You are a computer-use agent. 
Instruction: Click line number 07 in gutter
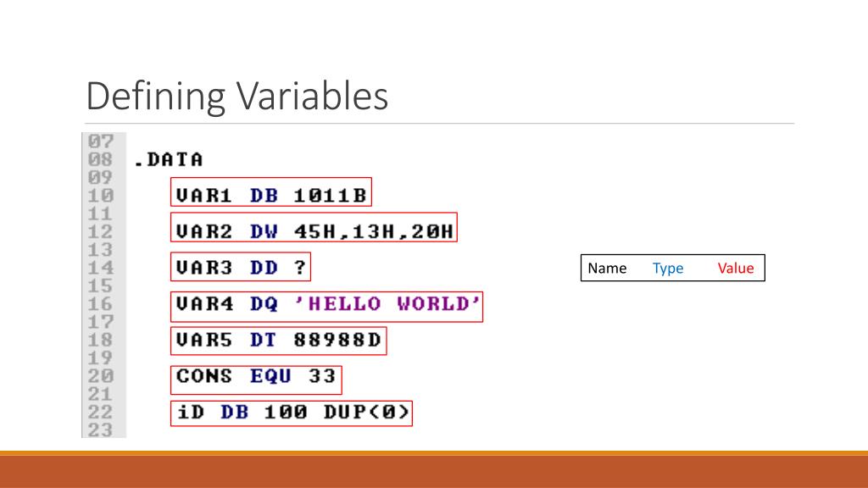pyautogui.click(x=101, y=141)
